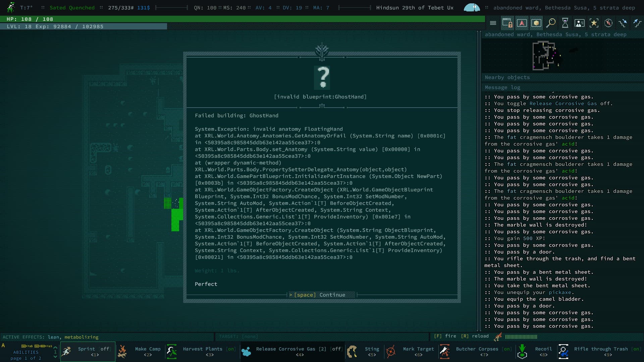The height and width of the screenshot is (362, 644).
Task: Click the ascend stairs icon
Action: tap(637, 23)
